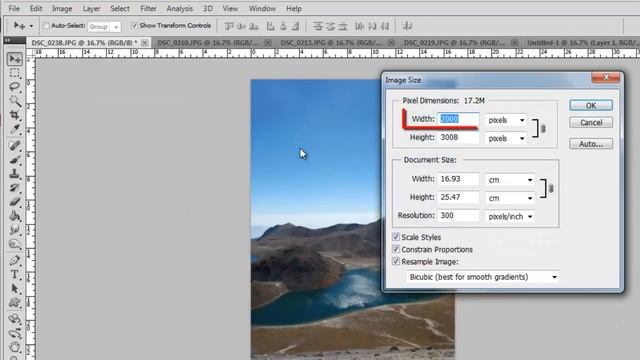Click the Auto-Align Layers icon
Screen dimensions: 640x360
pos(407,26)
